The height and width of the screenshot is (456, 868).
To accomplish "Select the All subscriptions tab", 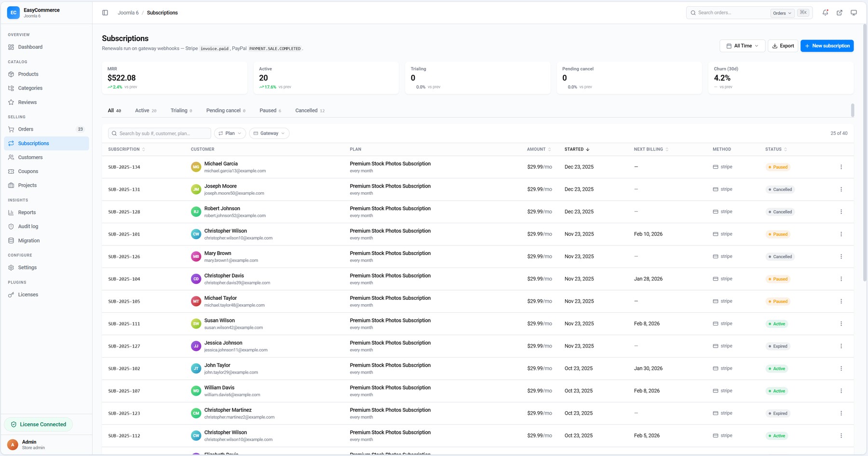I will click(114, 110).
